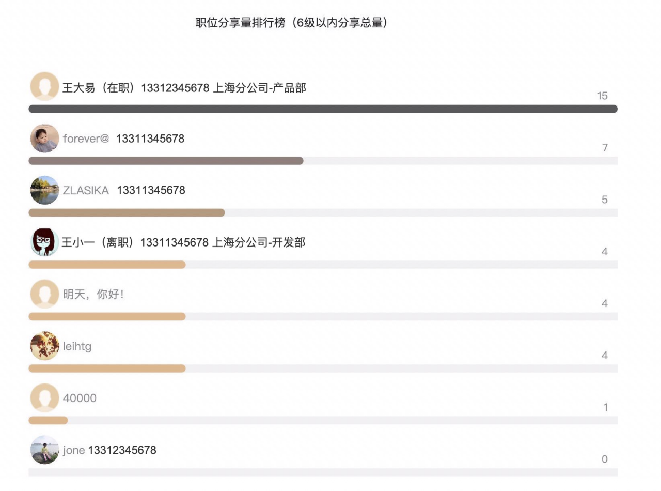Click jone 13312345678 name label
Image resolution: width=661 pixels, height=491 pixels.
coord(110,450)
